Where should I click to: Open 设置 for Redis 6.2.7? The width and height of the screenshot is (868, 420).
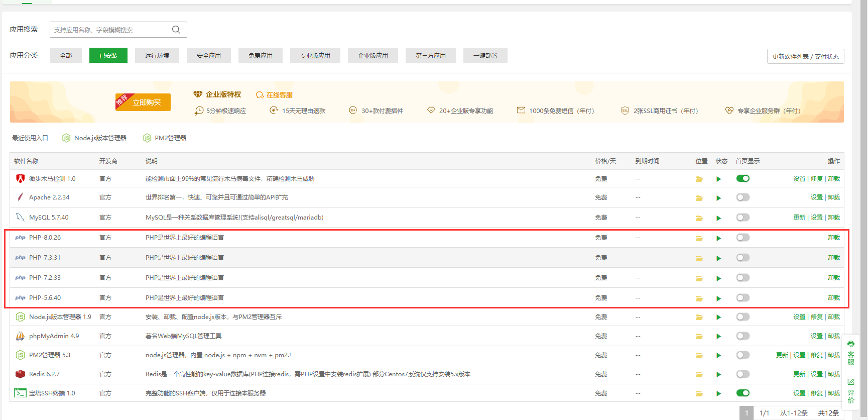(817, 374)
